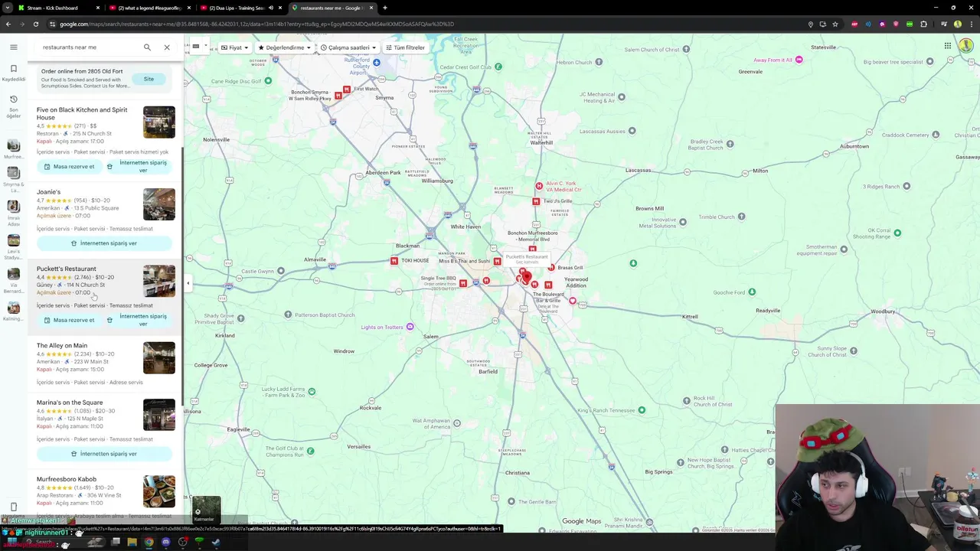Open Google account avatar on map
Screen dimensions: 980x551
966,47
